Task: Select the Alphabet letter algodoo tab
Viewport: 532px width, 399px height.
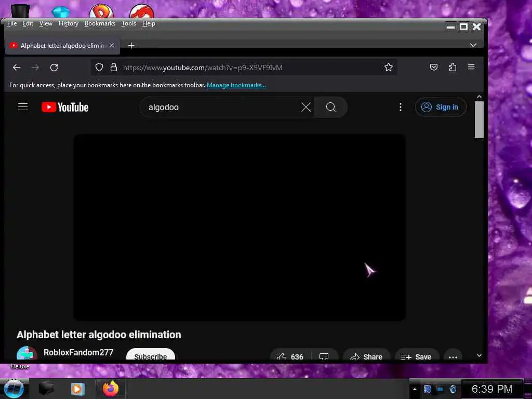Action: (x=62, y=46)
